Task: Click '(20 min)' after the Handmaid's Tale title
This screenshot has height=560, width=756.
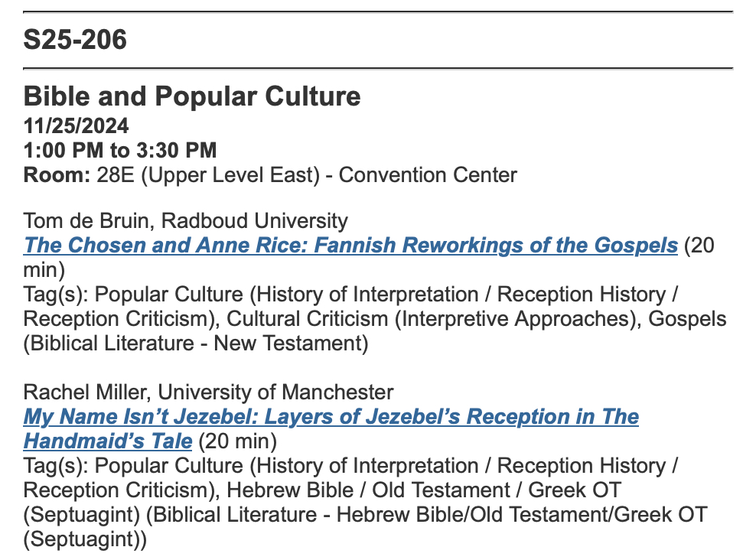Action: point(237,441)
